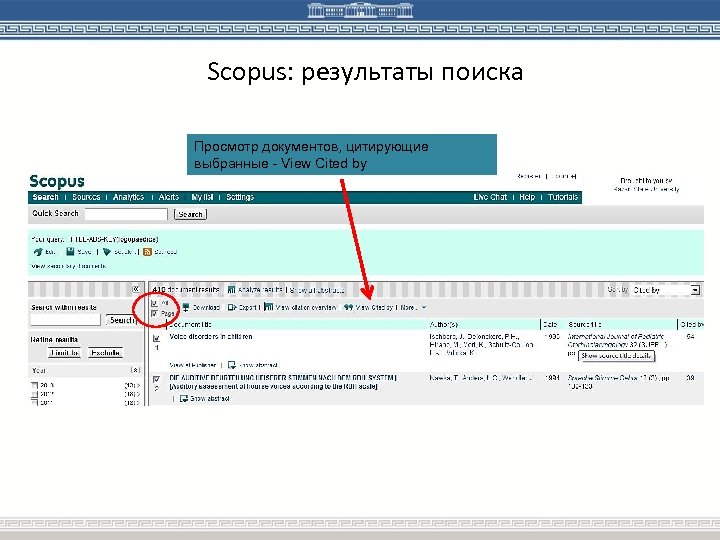
Task: Click the View Cited by link
Action: (x=374, y=308)
